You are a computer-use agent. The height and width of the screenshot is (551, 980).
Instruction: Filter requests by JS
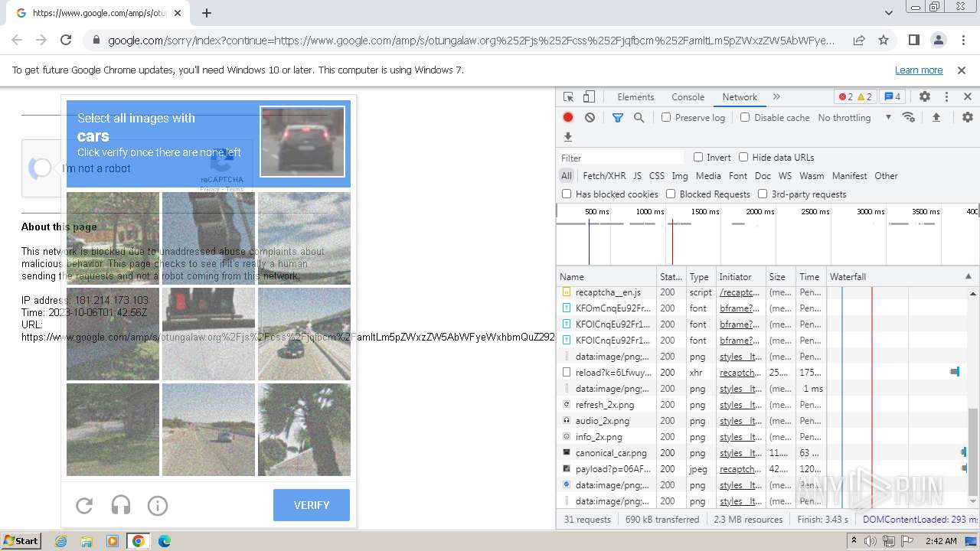tap(637, 175)
